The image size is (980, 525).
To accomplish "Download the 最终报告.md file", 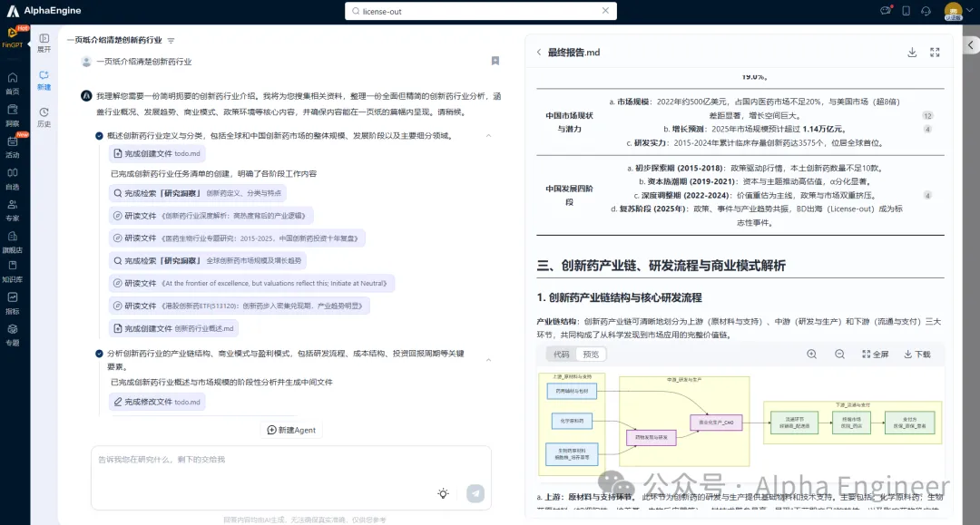I will click(x=912, y=53).
